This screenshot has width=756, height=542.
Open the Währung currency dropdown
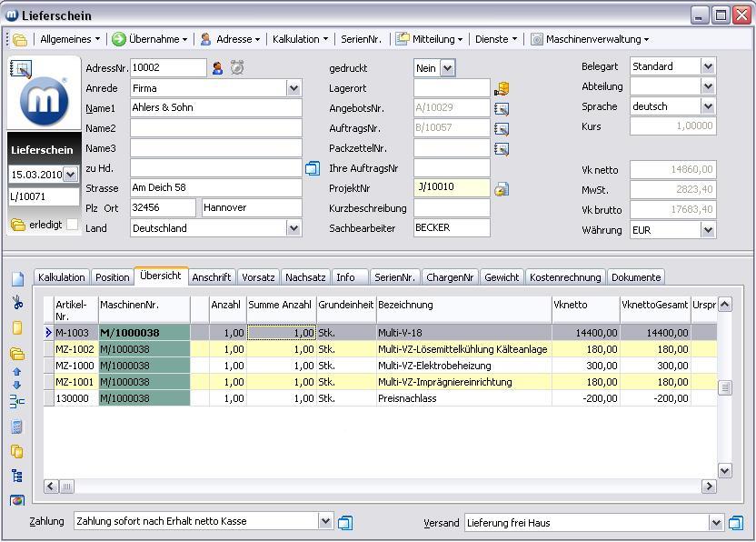(x=708, y=230)
